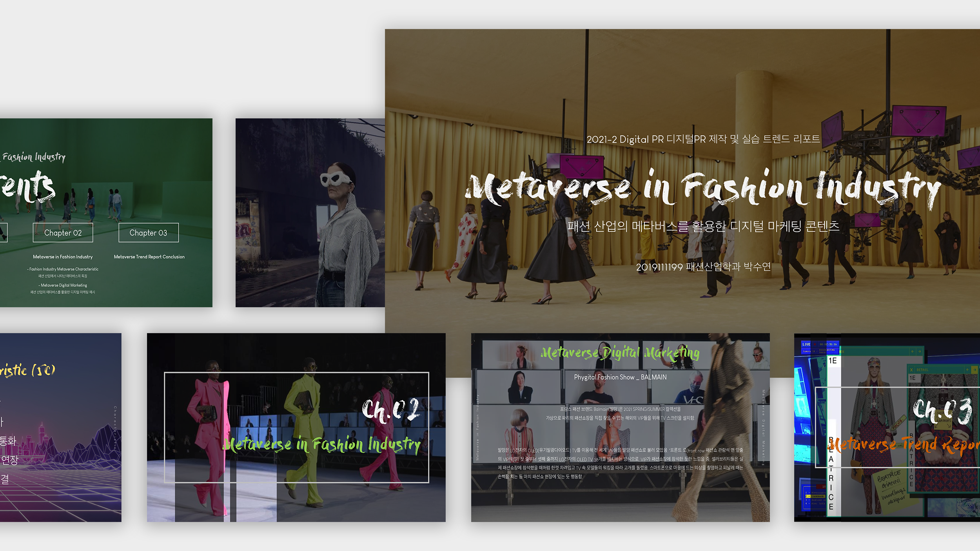Screen dimensions: 980x551
Task: Open the purple synthwave city slide
Action: tap(60, 427)
